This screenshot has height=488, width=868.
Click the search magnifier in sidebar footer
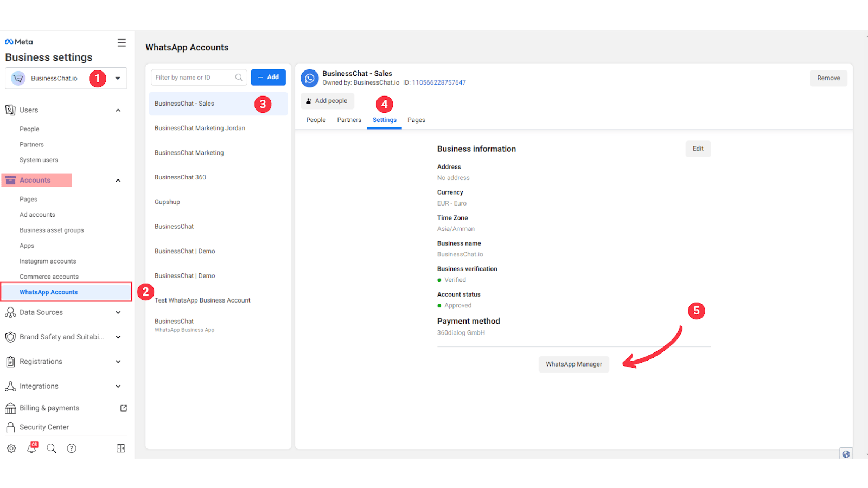(52, 448)
